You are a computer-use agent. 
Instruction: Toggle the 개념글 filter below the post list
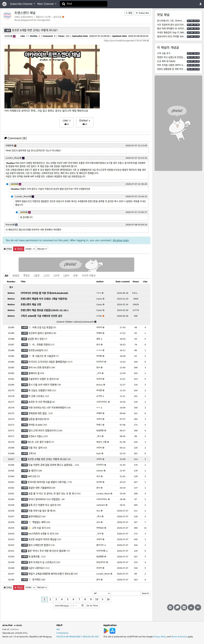coord(18,588)
